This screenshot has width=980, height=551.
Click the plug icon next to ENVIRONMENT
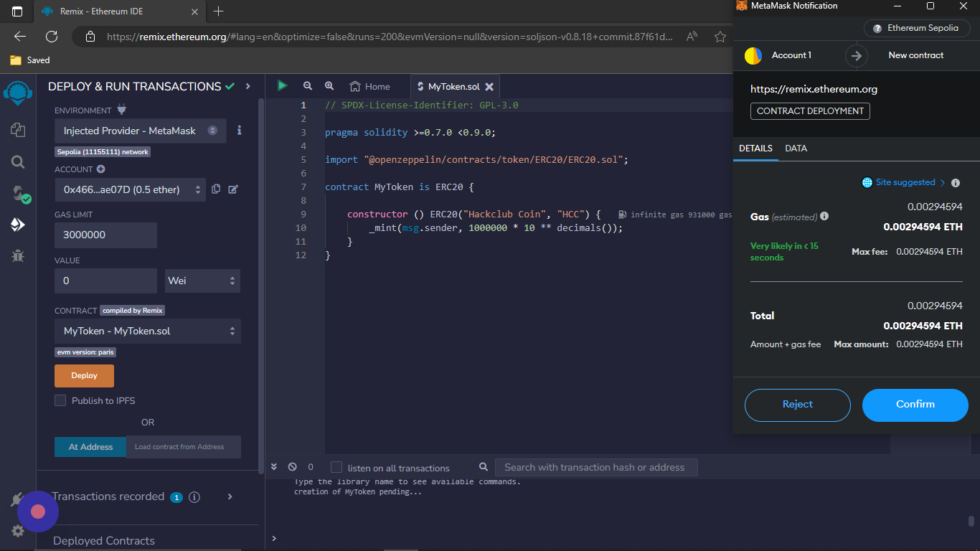[x=121, y=110]
